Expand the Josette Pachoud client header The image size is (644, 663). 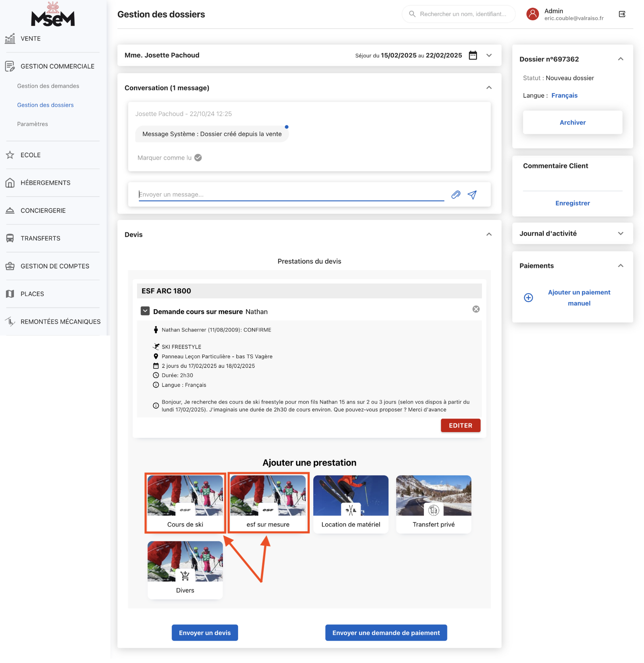coord(489,55)
